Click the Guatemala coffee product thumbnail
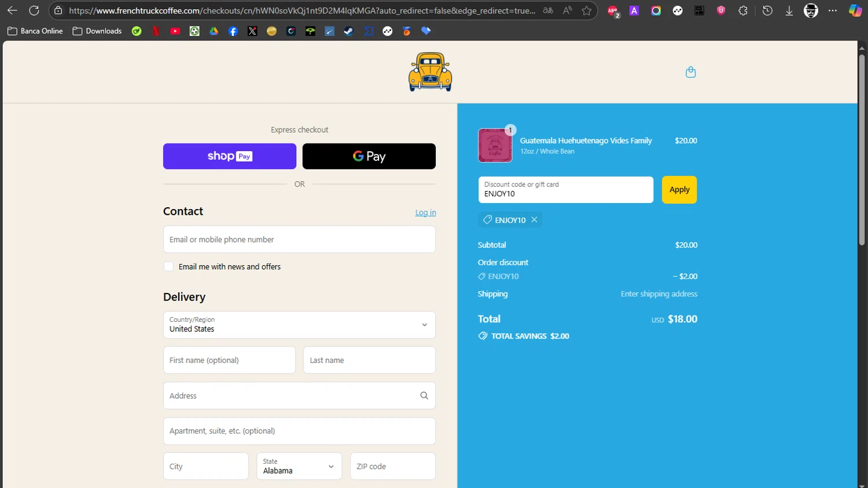Image resolution: width=868 pixels, height=488 pixels. [x=495, y=145]
